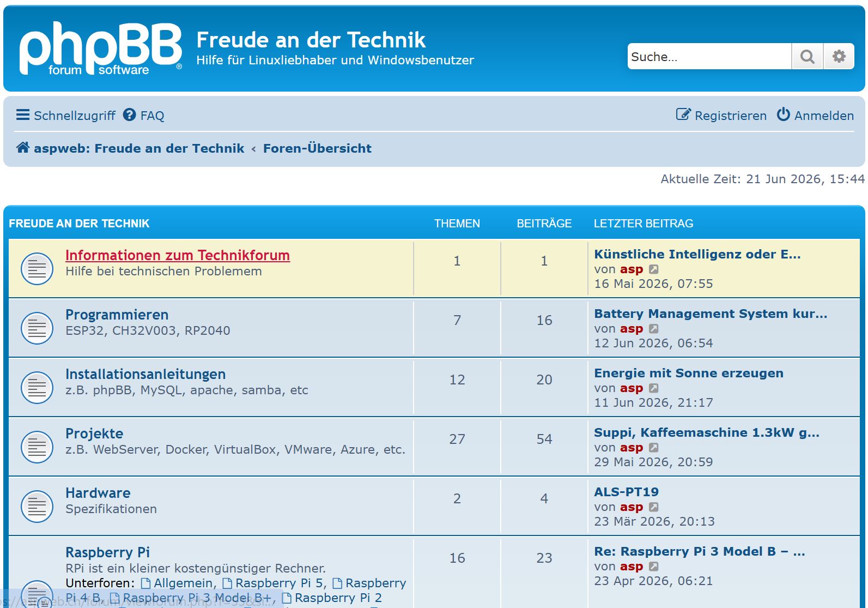This screenshot has height=608, width=868.
Task: Go to aspweb: Freude an der Technik breadcrumb
Action: (139, 148)
